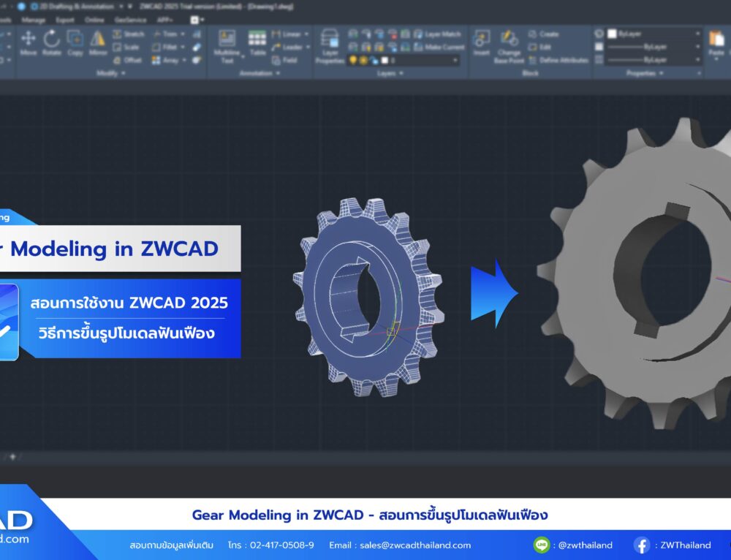Open the Export menu
The image size is (731, 560).
[x=64, y=20]
